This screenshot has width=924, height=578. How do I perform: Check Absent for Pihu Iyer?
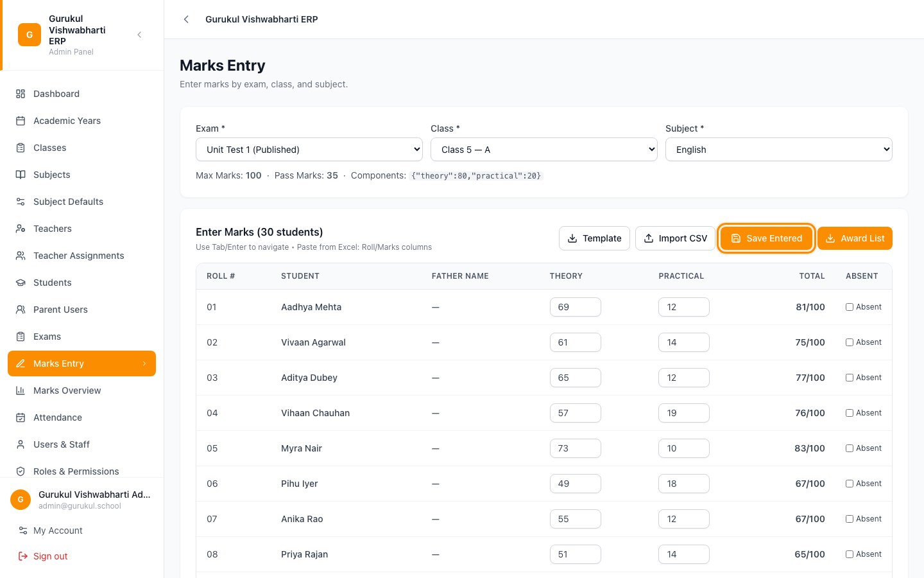(x=850, y=484)
